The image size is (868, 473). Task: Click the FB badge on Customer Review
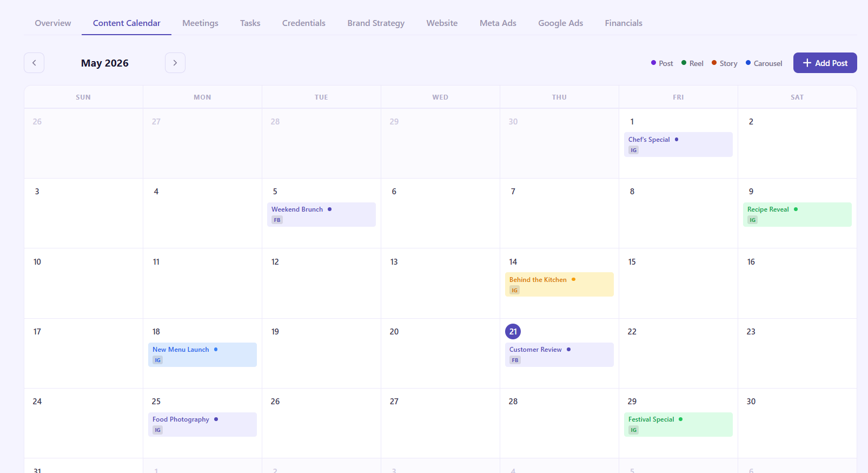(x=515, y=360)
